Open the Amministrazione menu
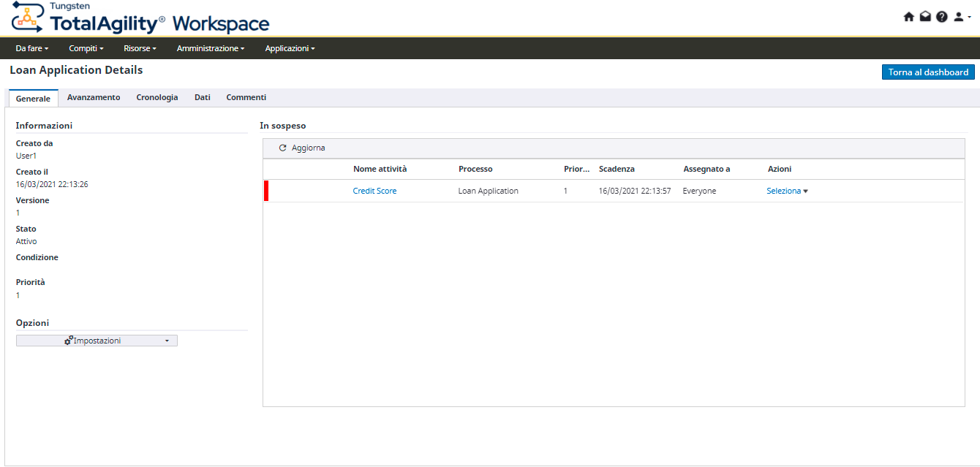This screenshot has height=467, width=980. coord(211,48)
